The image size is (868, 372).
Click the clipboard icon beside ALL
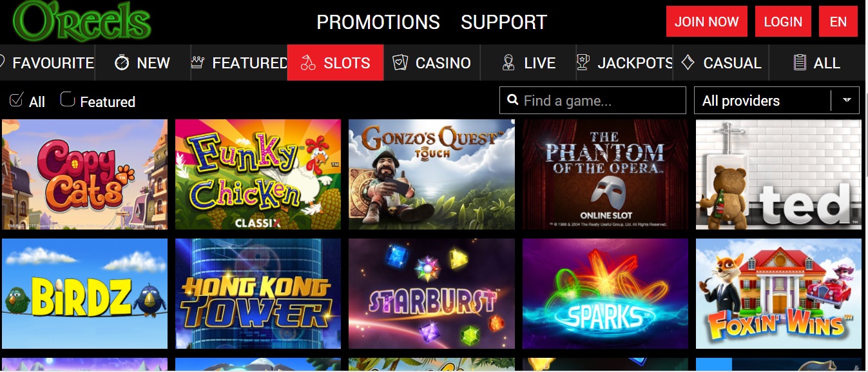[x=800, y=63]
